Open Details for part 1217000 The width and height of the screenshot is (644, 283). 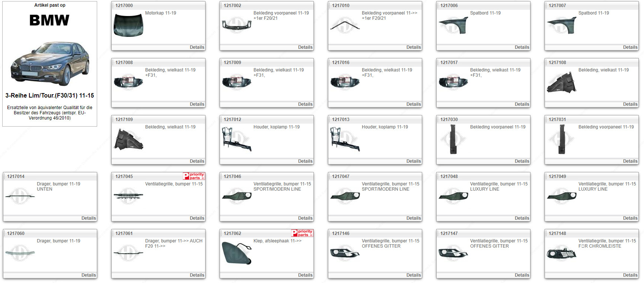197,47
